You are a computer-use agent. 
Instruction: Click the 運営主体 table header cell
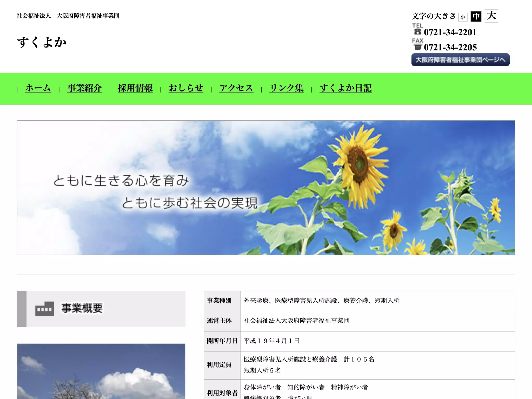click(222, 321)
